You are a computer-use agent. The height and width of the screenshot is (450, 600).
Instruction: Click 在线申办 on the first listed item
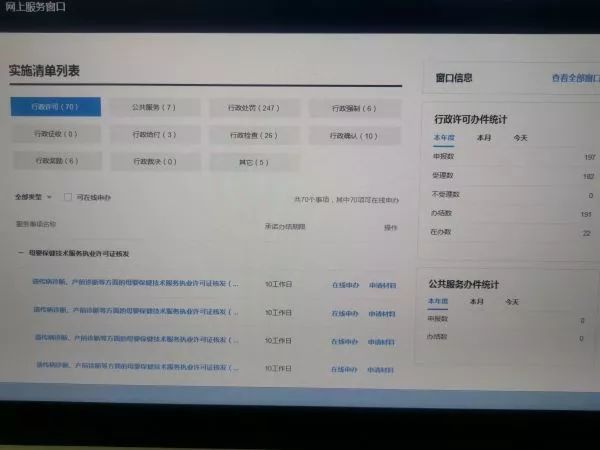click(x=344, y=285)
